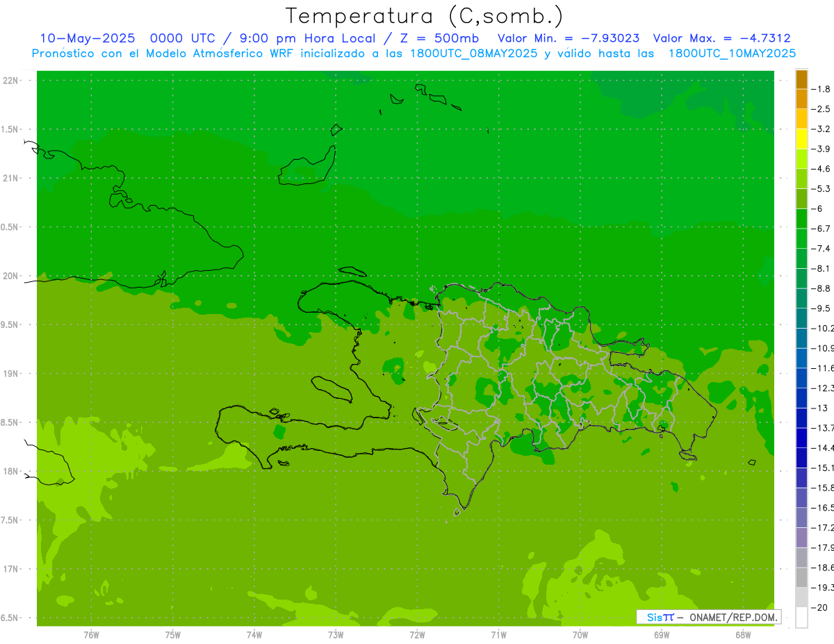Click the "Valor Min. = -7.93023" value
Viewport: 834px width, 644px height.
pos(569,38)
